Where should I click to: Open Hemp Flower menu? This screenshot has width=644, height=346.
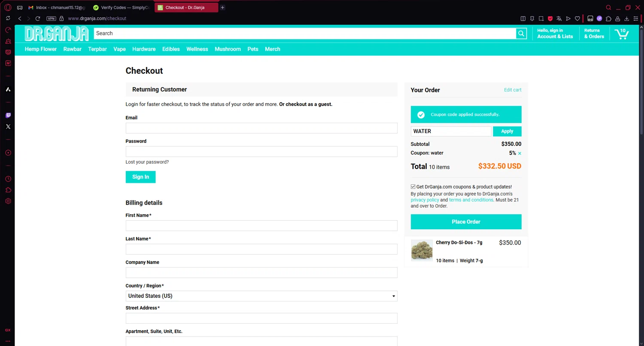pos(41,49)
